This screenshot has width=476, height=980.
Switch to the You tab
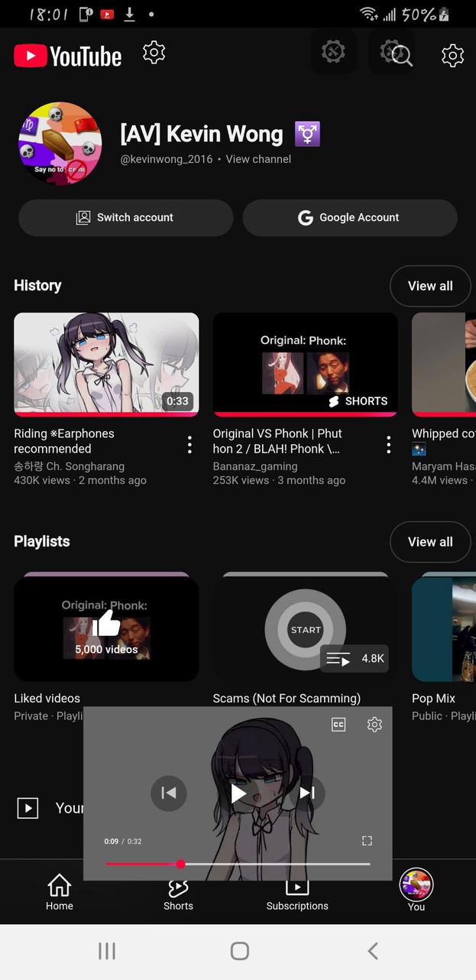416,891
